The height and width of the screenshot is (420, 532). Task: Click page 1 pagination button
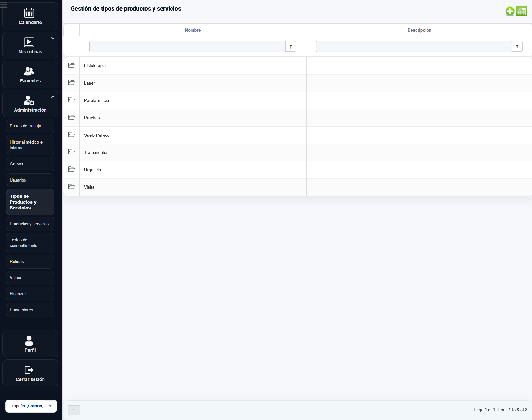coord(74,410)
